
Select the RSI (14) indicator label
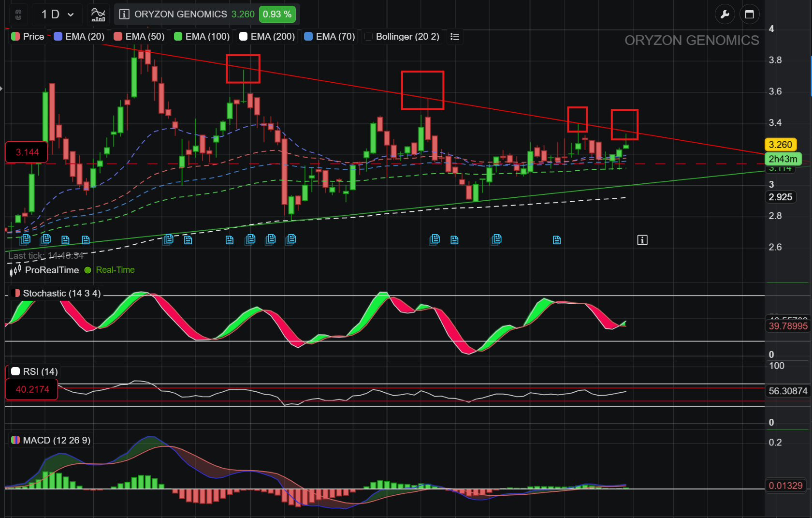point(35,371)
